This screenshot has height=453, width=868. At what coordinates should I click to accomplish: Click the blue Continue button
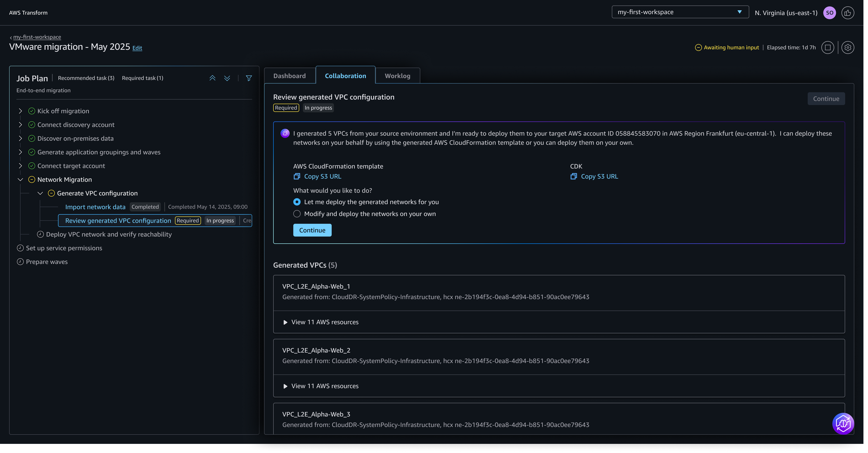(312, 230)
